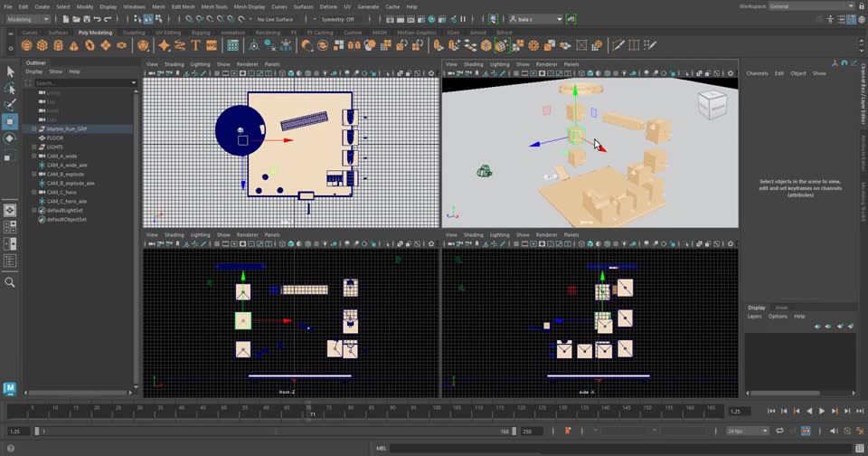Toggle select by component type mode

tap(159, 19)
